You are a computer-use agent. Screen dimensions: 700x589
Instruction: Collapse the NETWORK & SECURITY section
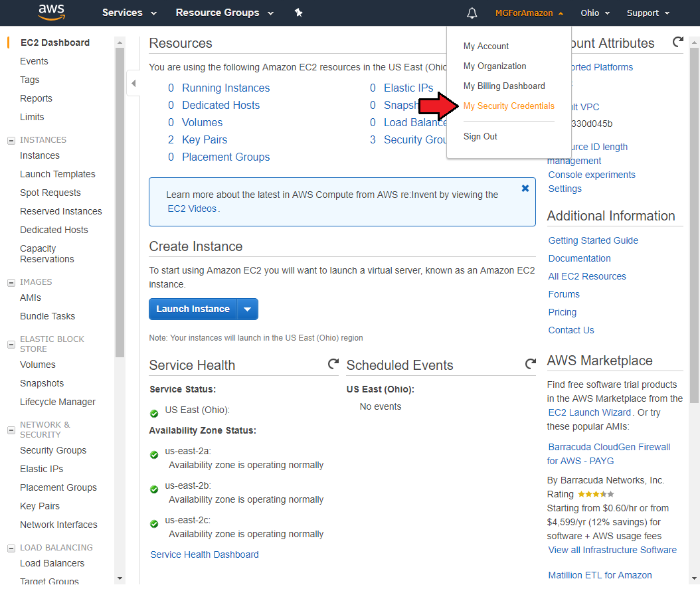point(11,430)
